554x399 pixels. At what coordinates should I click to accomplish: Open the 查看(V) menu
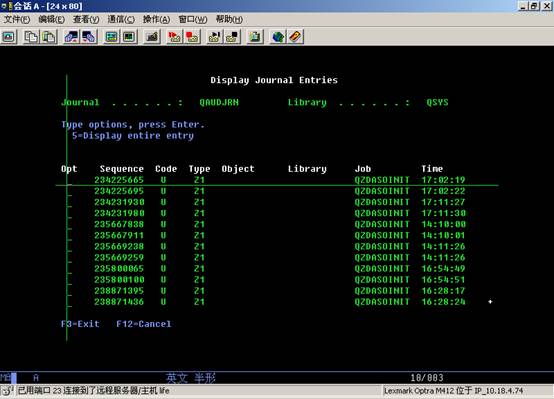(86, 19)
